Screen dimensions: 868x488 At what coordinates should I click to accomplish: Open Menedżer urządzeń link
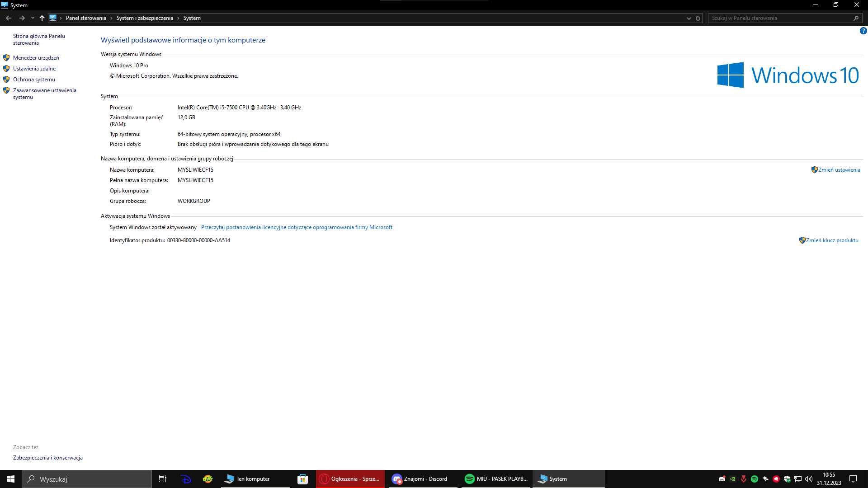36,58
